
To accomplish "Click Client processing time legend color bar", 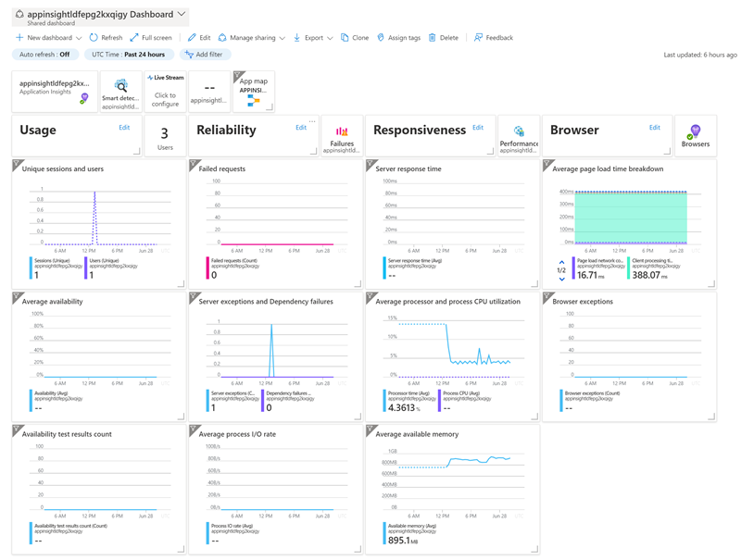I will [x=629, y=268].
